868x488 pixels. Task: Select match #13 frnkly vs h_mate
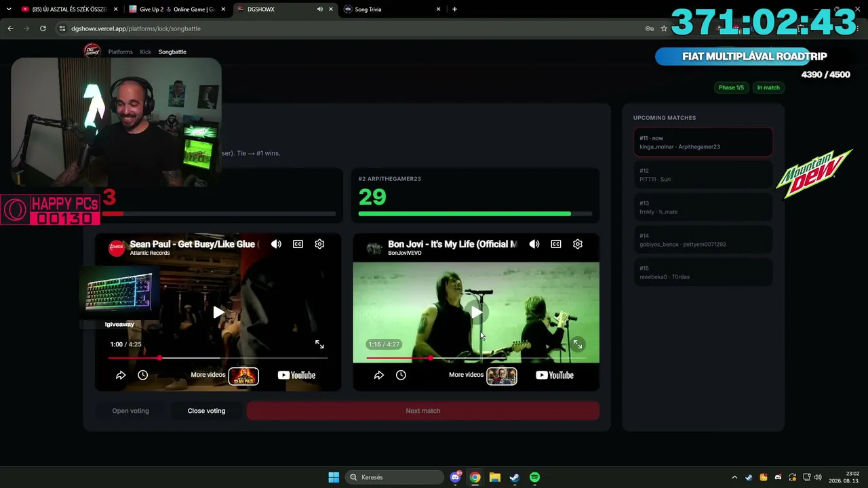703,207
